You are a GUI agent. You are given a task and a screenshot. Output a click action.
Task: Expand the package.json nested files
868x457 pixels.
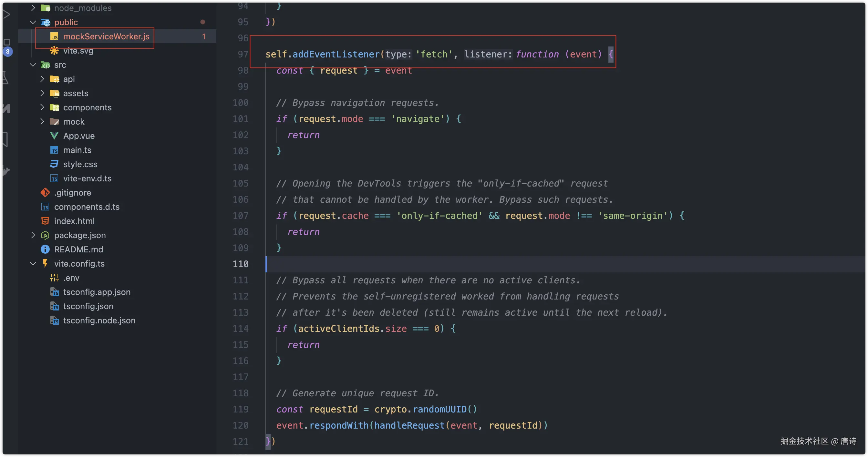33,235
